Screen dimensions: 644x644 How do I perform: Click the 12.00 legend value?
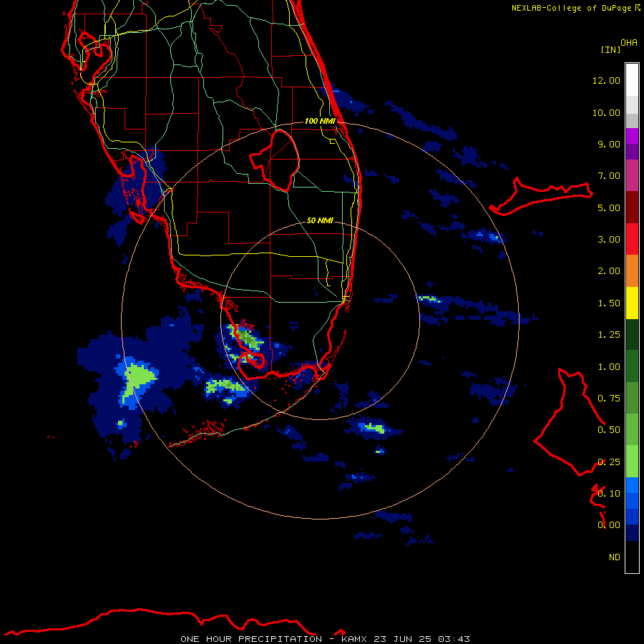pos(606,80)
